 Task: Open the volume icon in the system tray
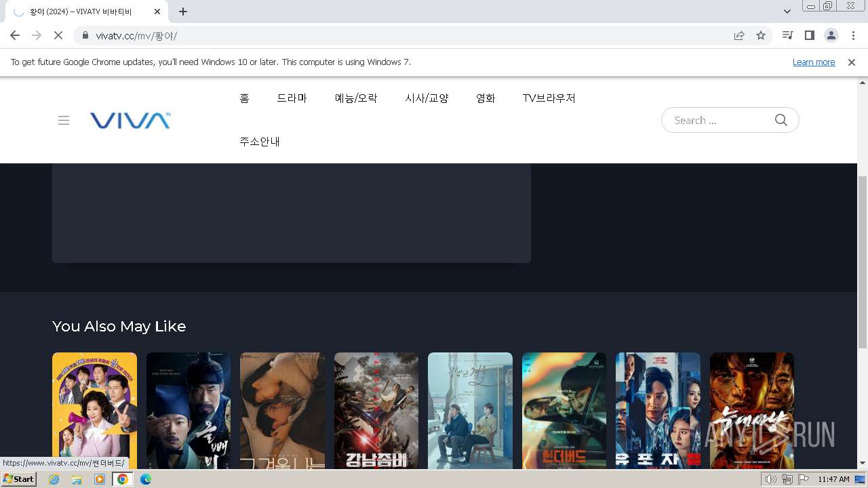[771, 479]
